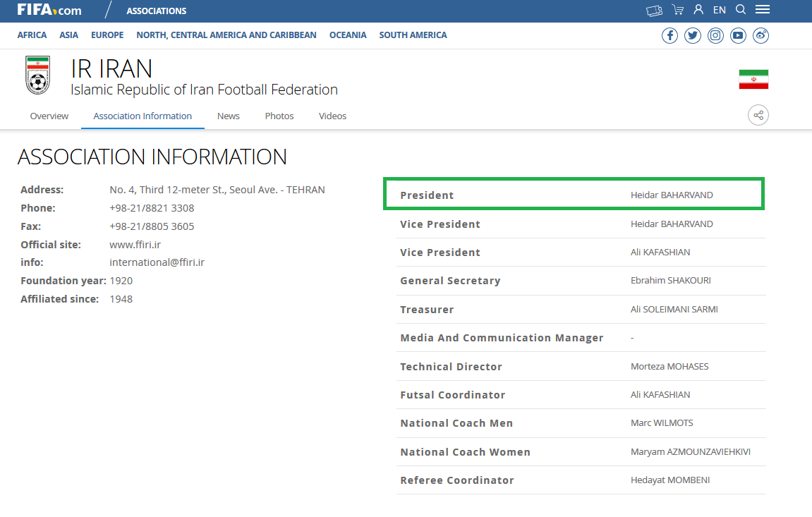Go to the Videos tab
Screen dimensions: 812x517
332,116
